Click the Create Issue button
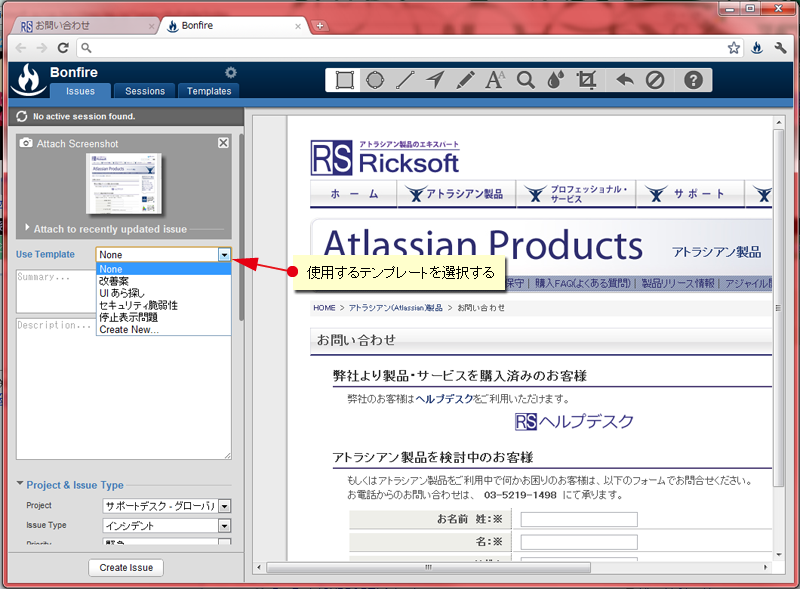The width and height of the screenshot is (800, 589). click(x=126, y=568)
